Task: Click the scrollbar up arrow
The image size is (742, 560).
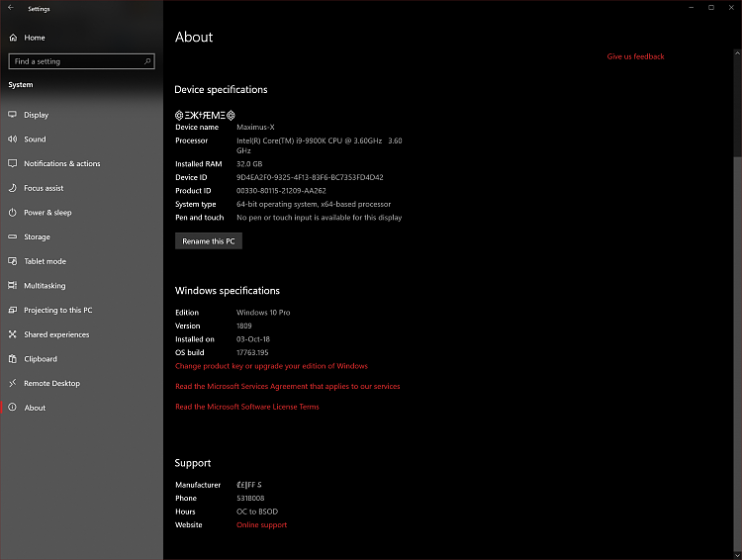Action: click(737, 52)
